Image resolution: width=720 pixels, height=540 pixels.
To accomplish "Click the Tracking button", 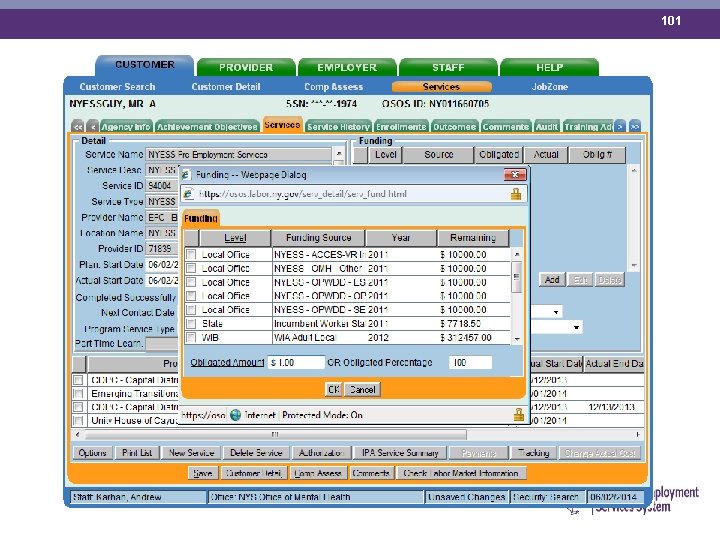I will point(533,453).
